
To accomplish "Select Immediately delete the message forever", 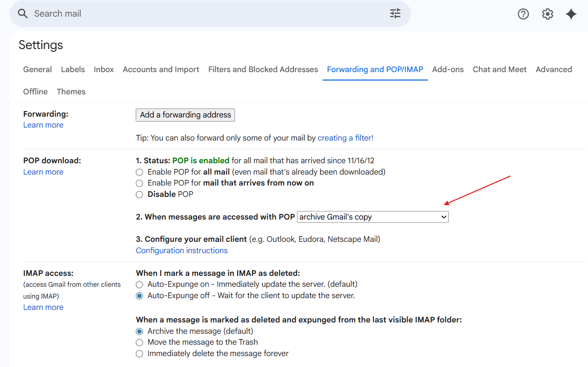I will point(139,354).
